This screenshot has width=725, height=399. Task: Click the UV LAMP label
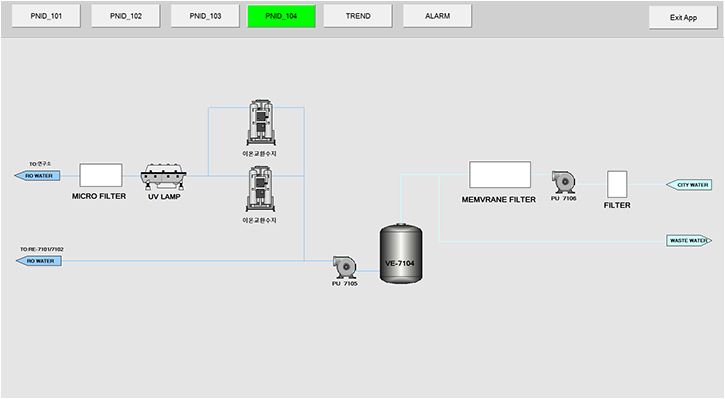tap(164, 197)
